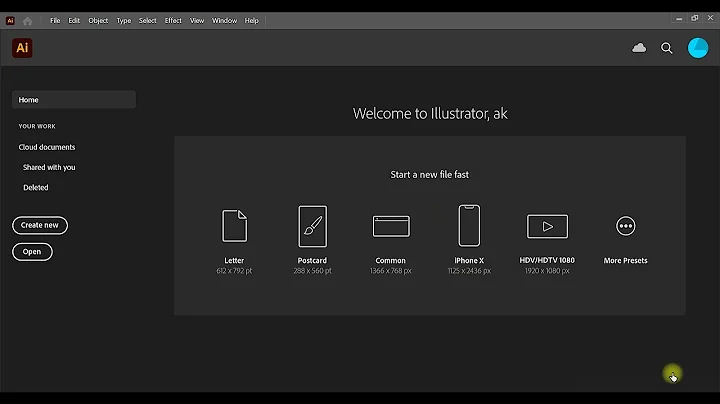Open the Select menu
This screenshot has height=404, width=720.
[x=147, y=21]
